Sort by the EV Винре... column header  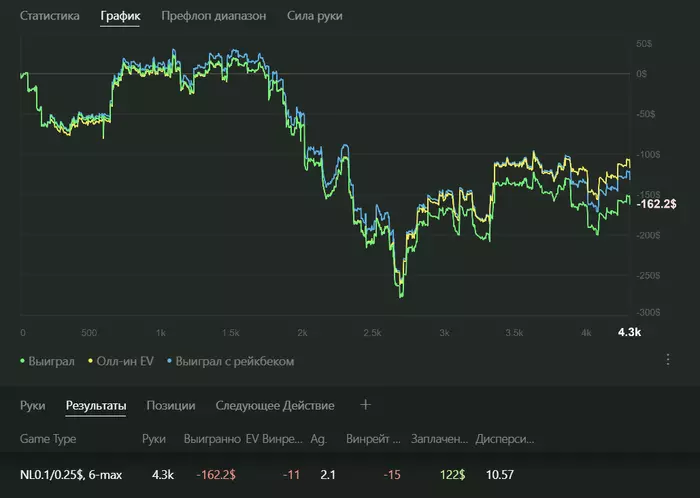274,439
